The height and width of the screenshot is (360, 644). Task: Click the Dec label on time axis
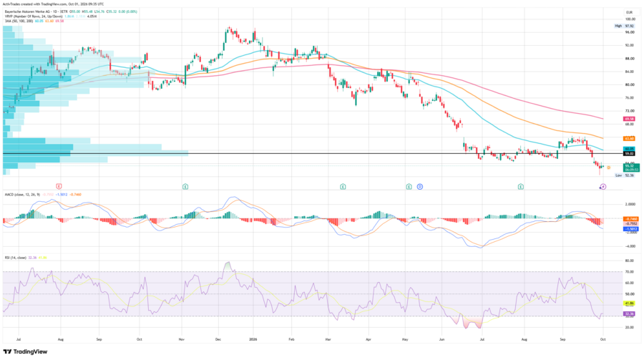[218, 340]
